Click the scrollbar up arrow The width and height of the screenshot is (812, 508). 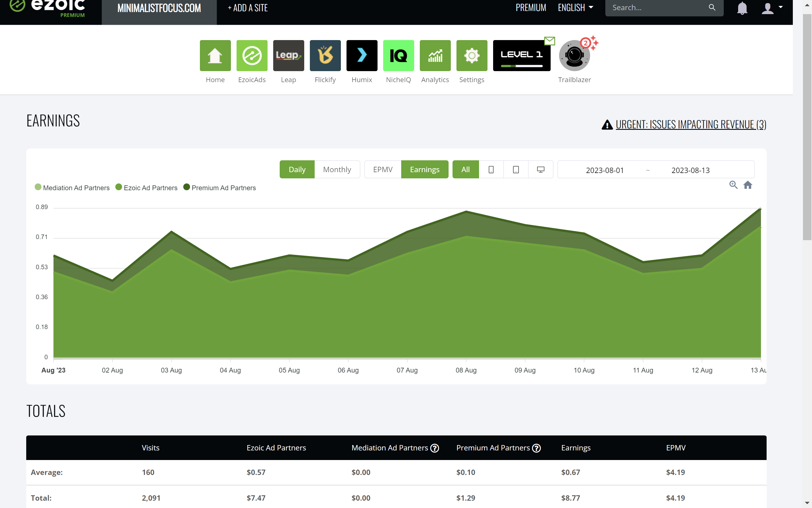(807, 5)
